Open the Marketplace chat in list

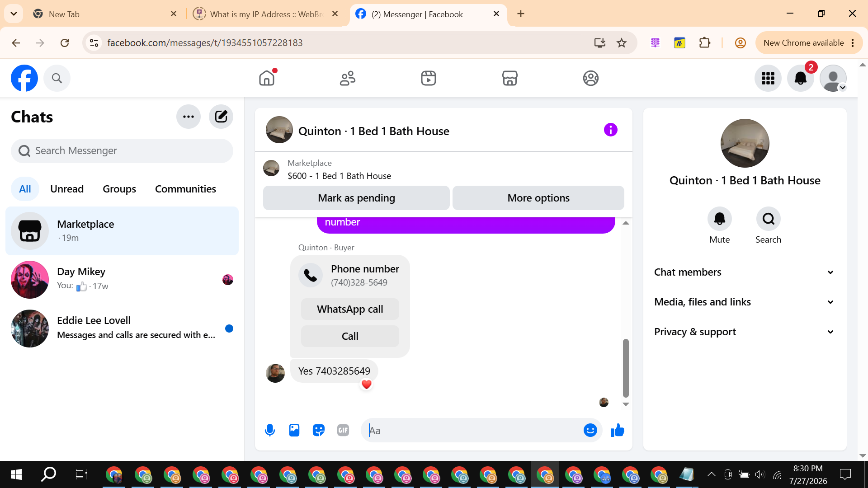pyautogui.click(x=122, y=231)
